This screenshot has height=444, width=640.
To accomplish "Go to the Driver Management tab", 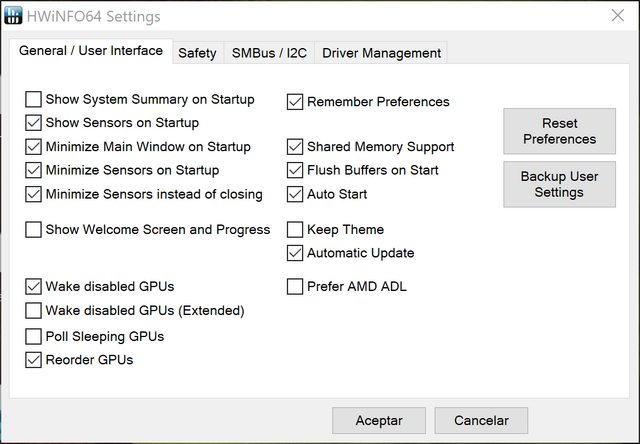I will click(x=381, y=53).
